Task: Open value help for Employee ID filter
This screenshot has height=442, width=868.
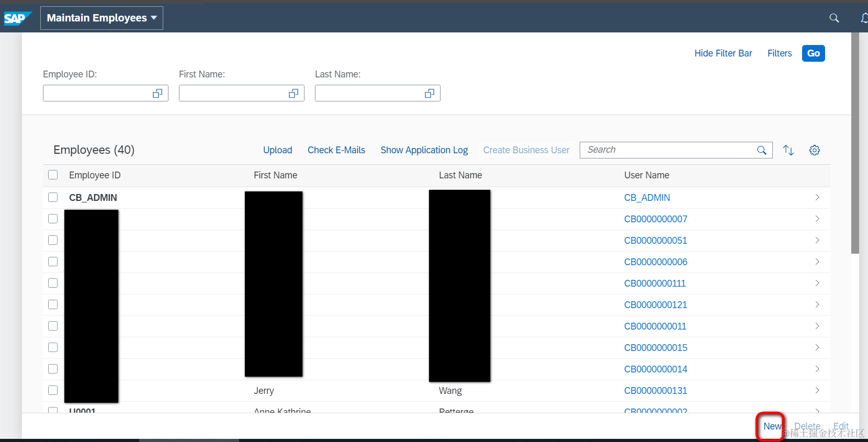Action: pos(157,93)
